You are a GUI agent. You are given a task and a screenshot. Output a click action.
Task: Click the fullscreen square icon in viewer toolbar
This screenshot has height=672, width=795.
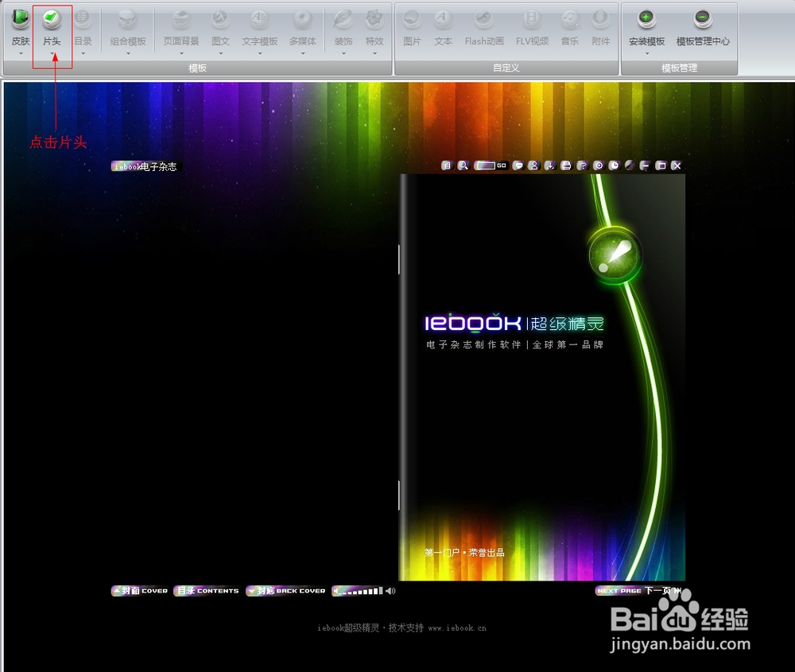(661, 165)
